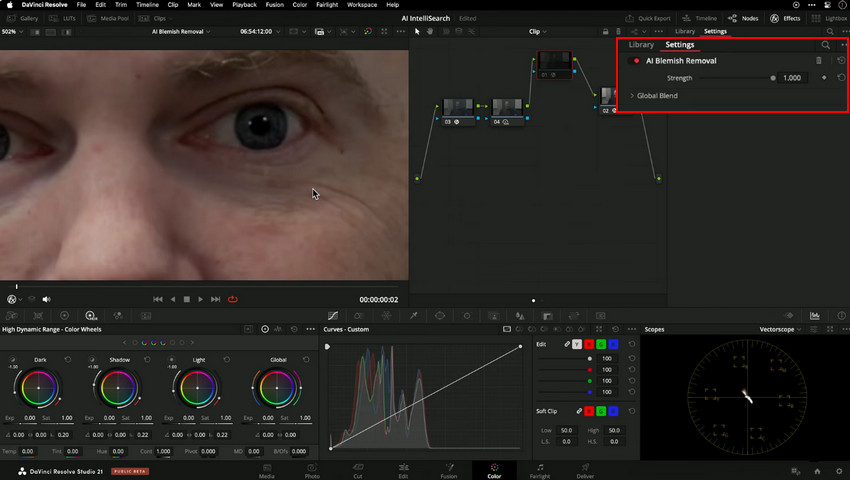Open the Fusion menu in menu bar
Image resolution: width=850 pixels, height=480 pixels.
[275, 4]
